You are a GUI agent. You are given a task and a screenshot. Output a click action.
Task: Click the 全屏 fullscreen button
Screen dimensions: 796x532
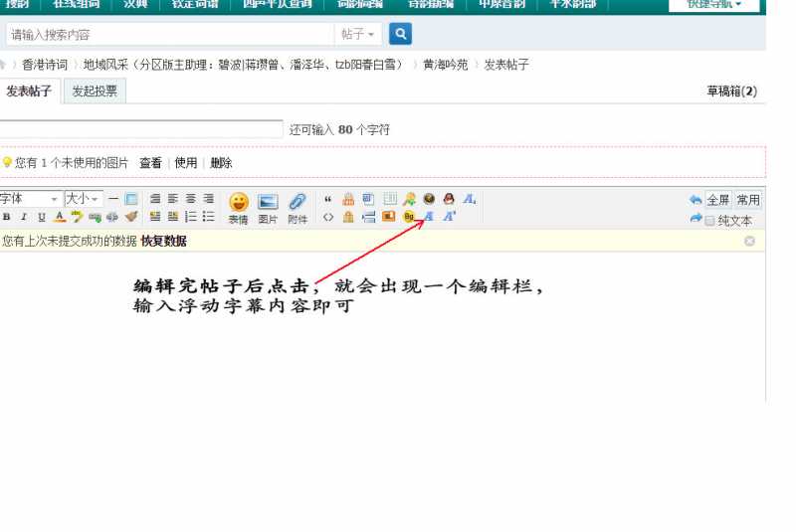point(717,200)
